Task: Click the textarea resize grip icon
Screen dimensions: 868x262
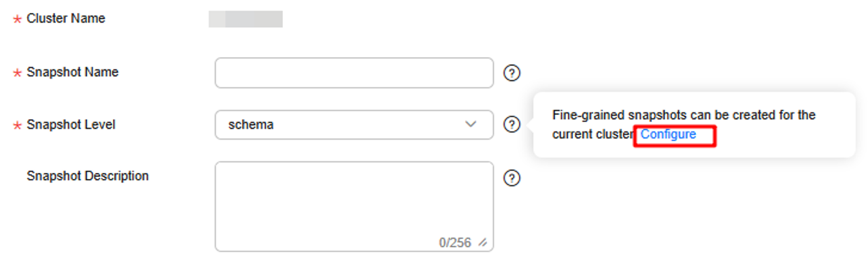Action: pyautogui.click(x=483, y=242)
